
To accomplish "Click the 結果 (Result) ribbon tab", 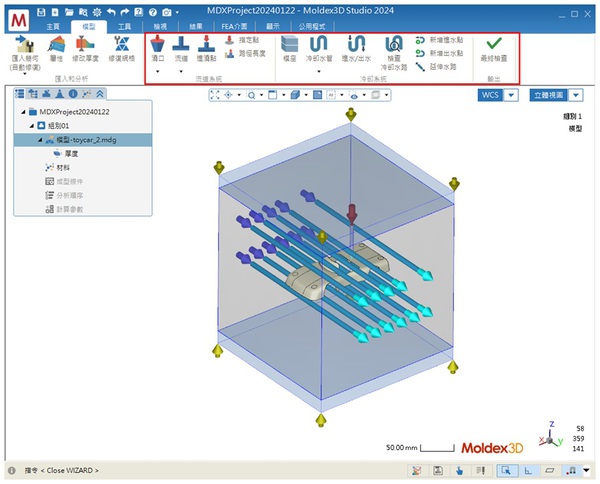I will [x=196, y=25].
